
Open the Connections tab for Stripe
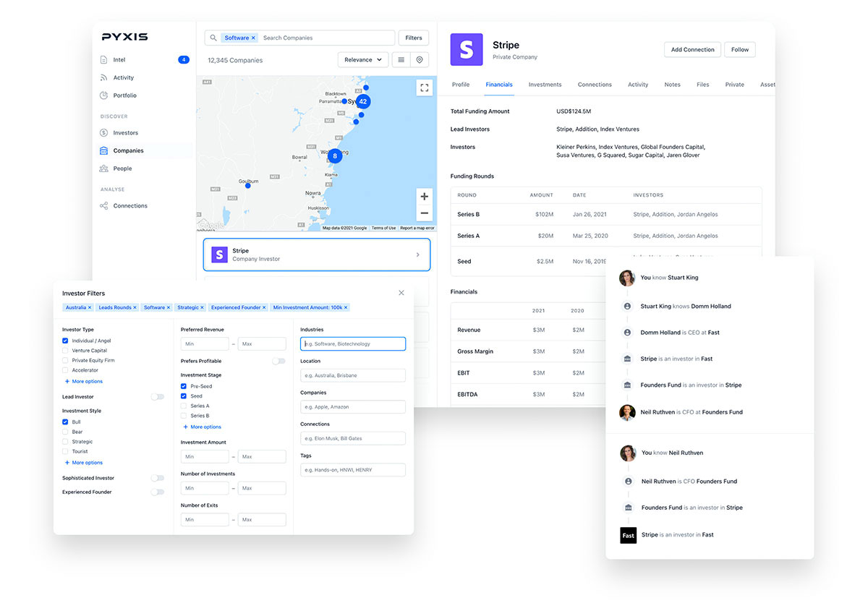click(x=595, y=85)
